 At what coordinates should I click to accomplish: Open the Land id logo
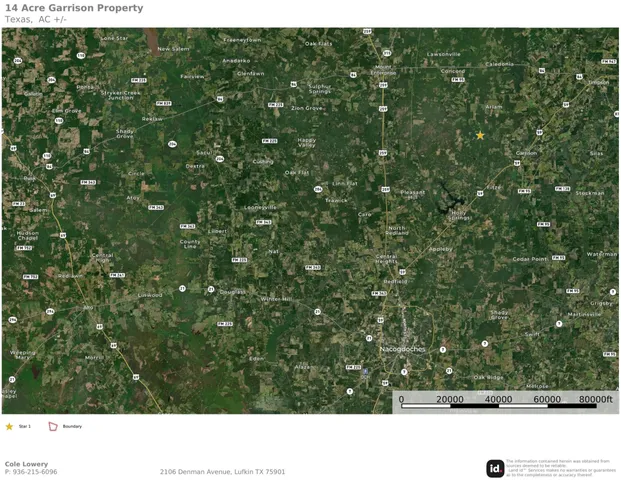495,469
